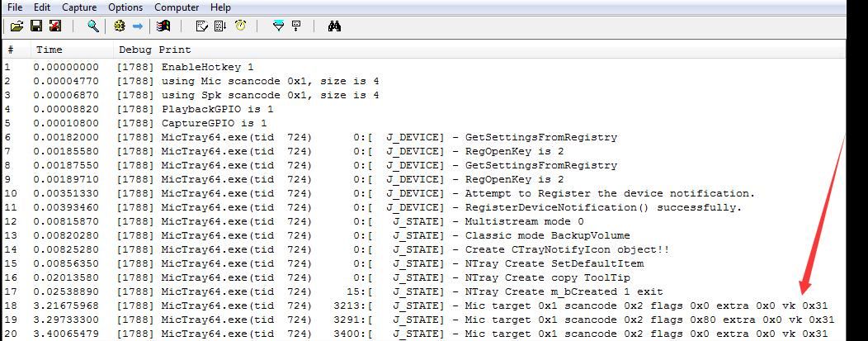Click the time value 0.02538890
This screenshot has height=341, width=868.
pyautogui.click(x=66, y=291)
